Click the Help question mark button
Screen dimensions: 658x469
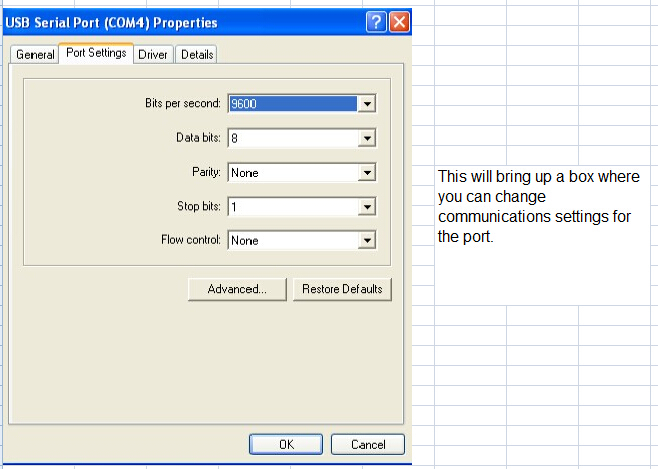click(376, 22)
